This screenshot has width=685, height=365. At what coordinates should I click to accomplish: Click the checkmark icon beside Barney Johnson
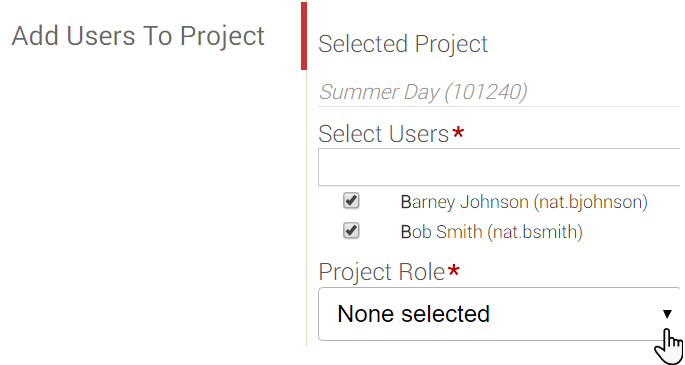351,200
